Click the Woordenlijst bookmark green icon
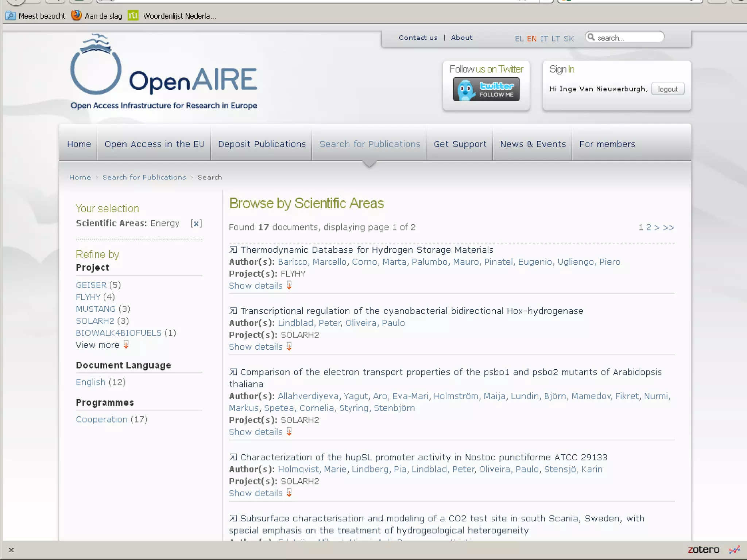 tap(133, 15)
